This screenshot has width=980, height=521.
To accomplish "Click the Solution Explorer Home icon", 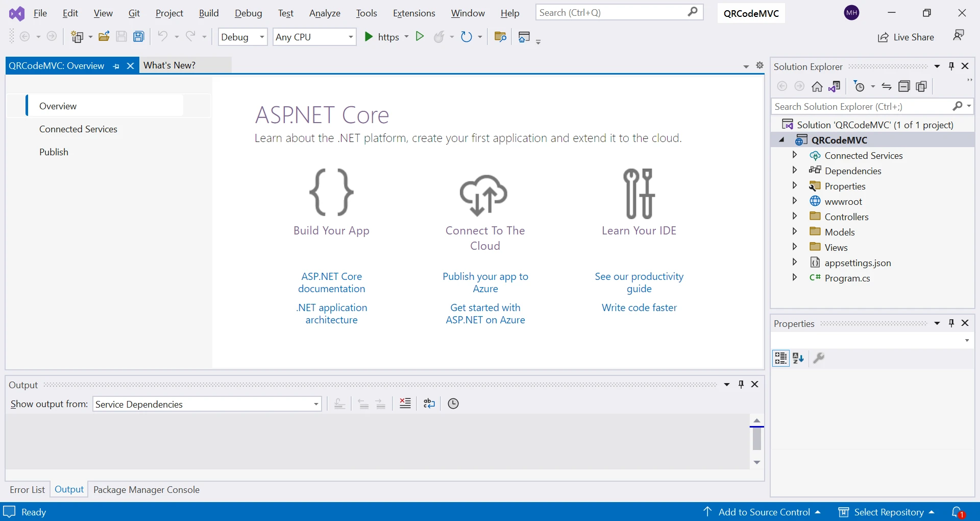I will coord(817,87).
